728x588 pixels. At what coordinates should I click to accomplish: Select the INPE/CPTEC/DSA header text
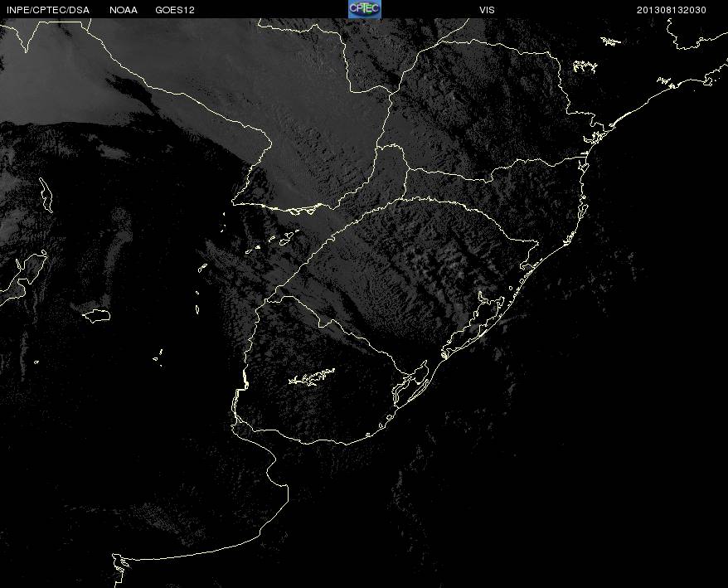[x=48, y=10]
